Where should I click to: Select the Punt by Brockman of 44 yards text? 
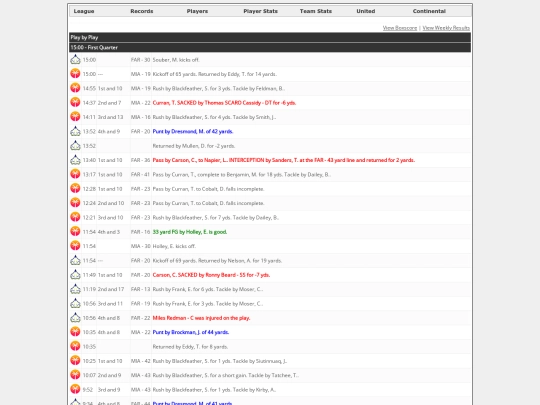point(191,332)
